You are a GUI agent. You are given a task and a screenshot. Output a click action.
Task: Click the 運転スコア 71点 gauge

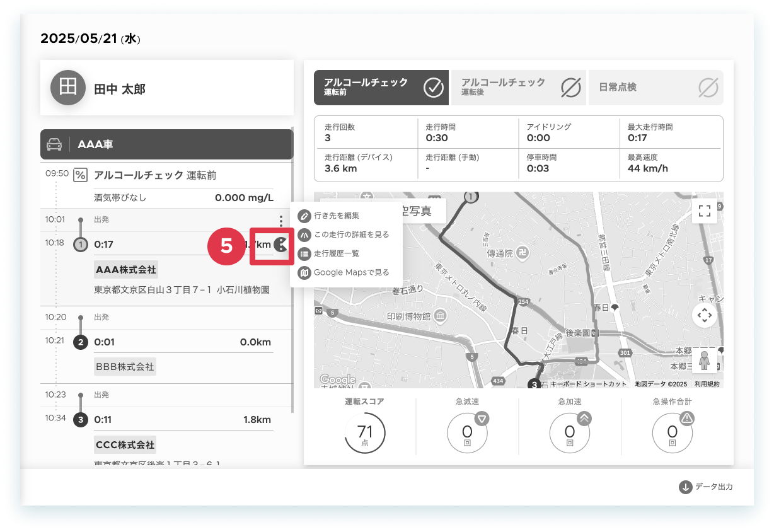(365, 433)
